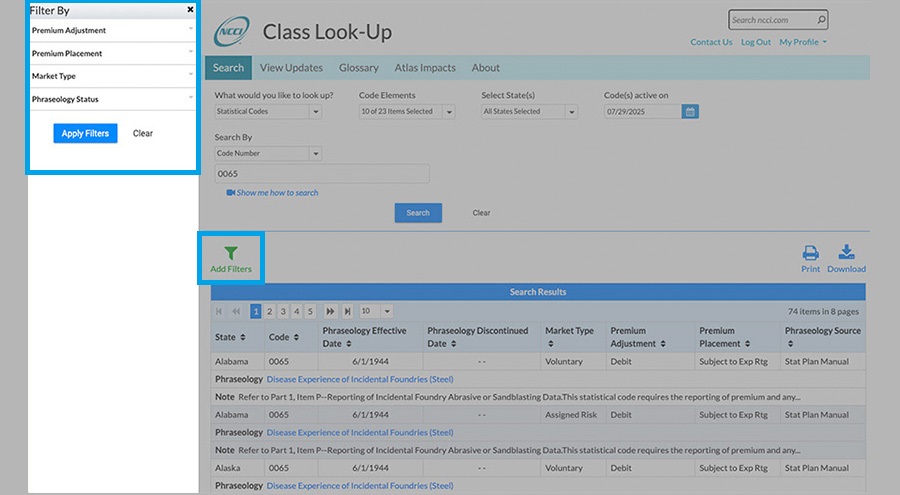This screenshot has width=900, height=495.
Task: Click the Search Results header bar
Action: 538,292
